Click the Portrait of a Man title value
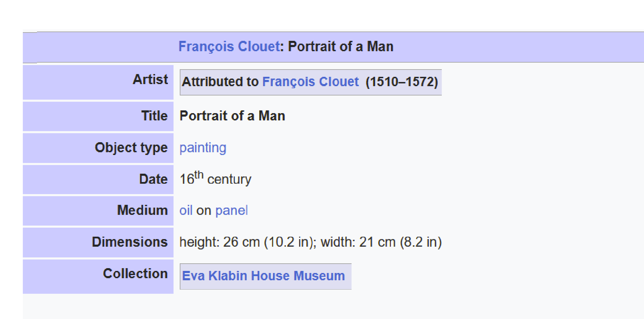This screenshot has height=319, width=644. coord(232,116)
